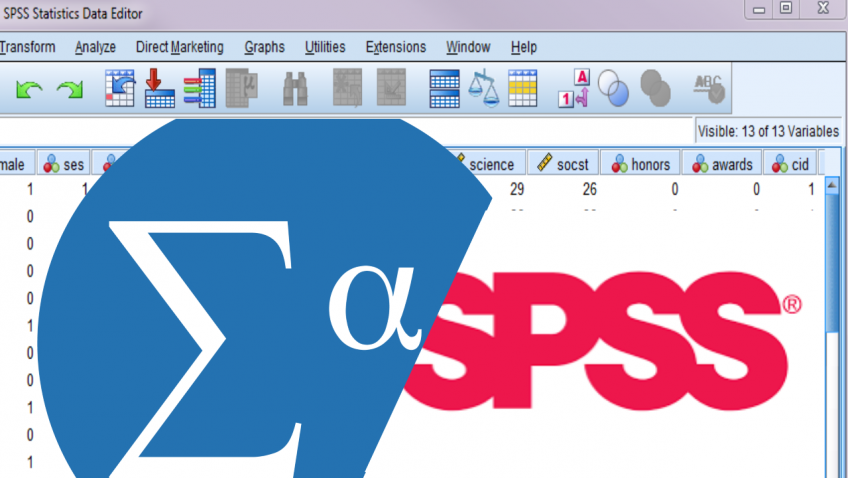Open the Utilities menu
The image size is (848, 478).
click(x=325, y=47)
